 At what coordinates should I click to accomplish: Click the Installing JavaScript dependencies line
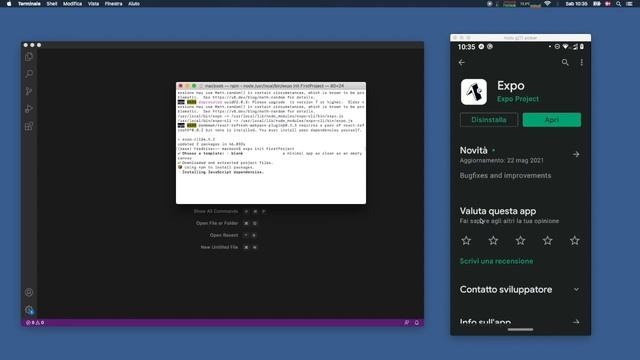[223, 172]
